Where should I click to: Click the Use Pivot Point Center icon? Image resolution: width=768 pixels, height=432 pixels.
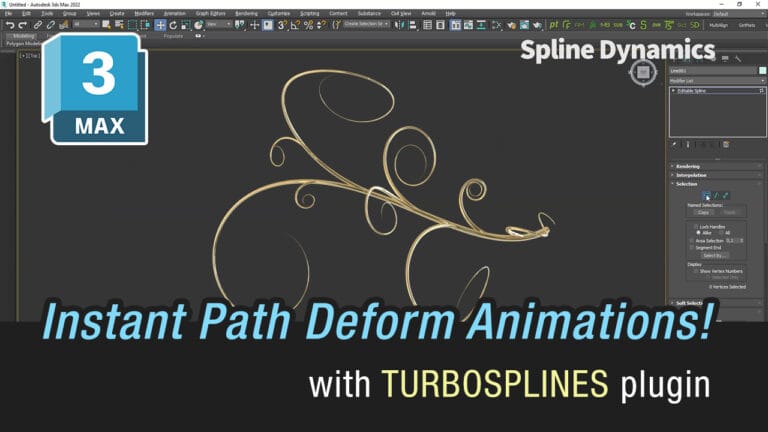tap(240, 25)
